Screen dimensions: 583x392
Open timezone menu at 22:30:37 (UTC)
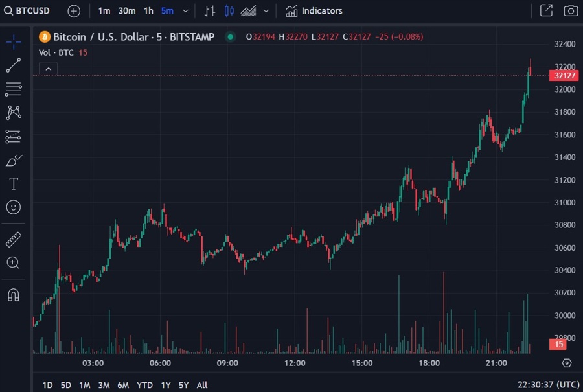[x=549, y=385]
